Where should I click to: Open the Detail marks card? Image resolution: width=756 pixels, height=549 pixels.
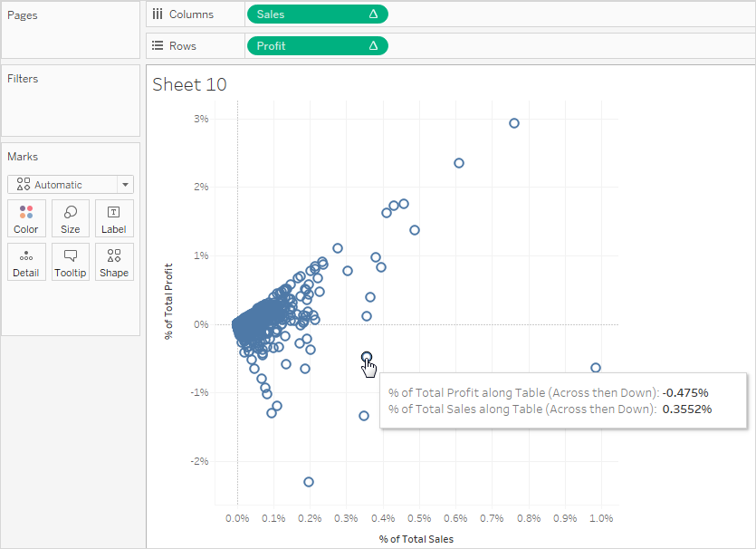(x=26, y=262)
